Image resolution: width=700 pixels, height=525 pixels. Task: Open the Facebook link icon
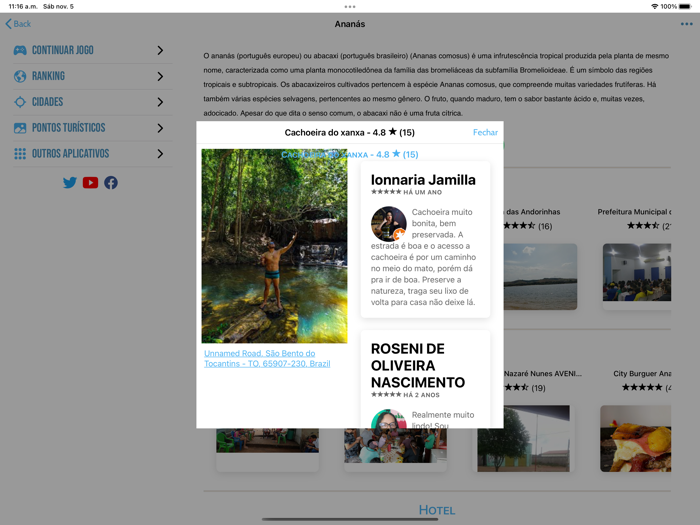pyautogui.click(x=111, y=183)
